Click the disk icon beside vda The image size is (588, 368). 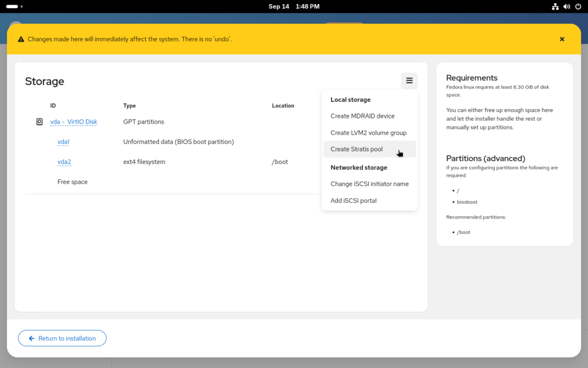coord(40,122)
